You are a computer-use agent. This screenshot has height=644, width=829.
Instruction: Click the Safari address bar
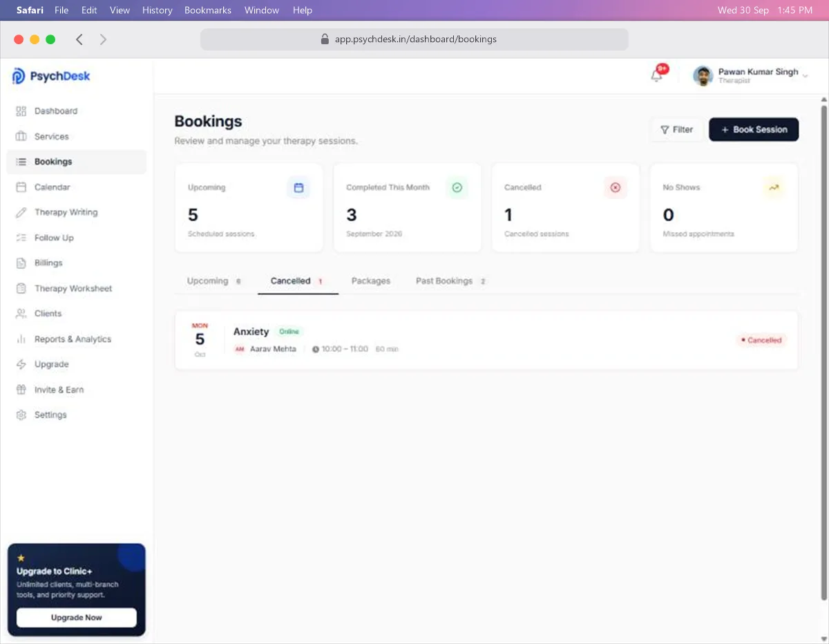pos(414,39)
